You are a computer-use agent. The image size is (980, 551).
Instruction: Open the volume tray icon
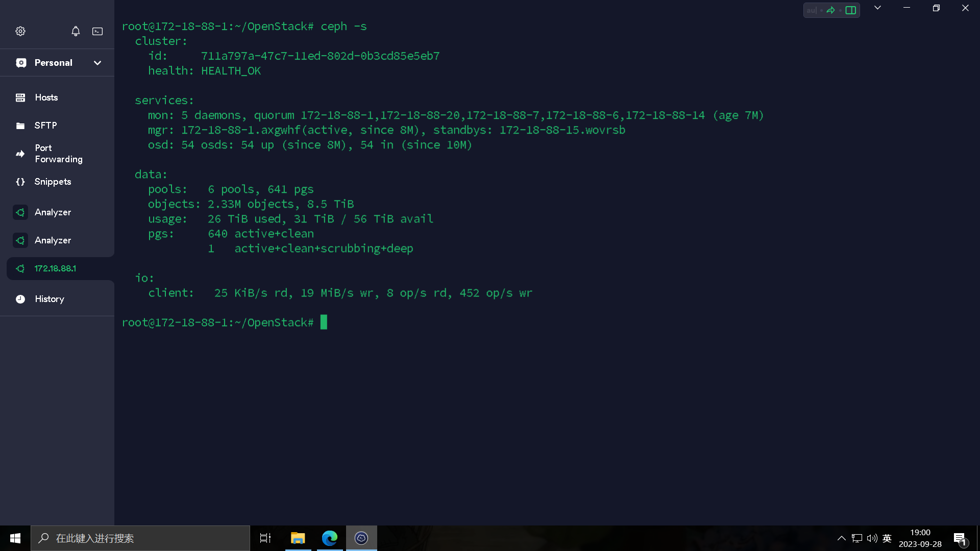872,538
